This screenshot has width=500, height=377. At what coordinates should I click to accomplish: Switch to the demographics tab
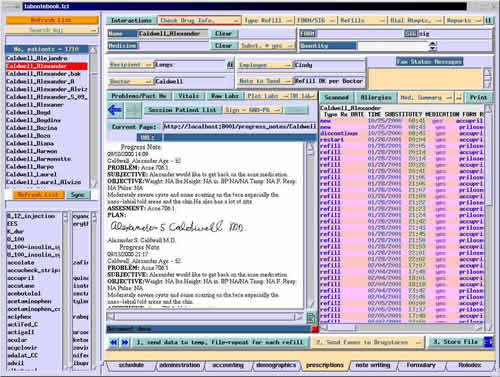coord(276,365)
